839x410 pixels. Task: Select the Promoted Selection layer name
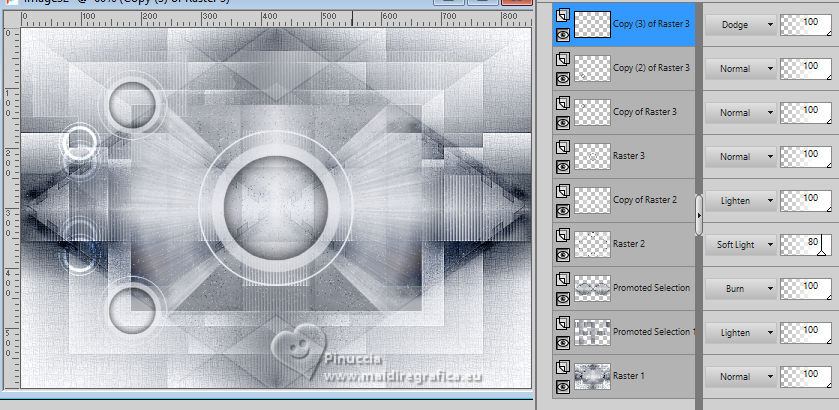[x=651, y=287]
